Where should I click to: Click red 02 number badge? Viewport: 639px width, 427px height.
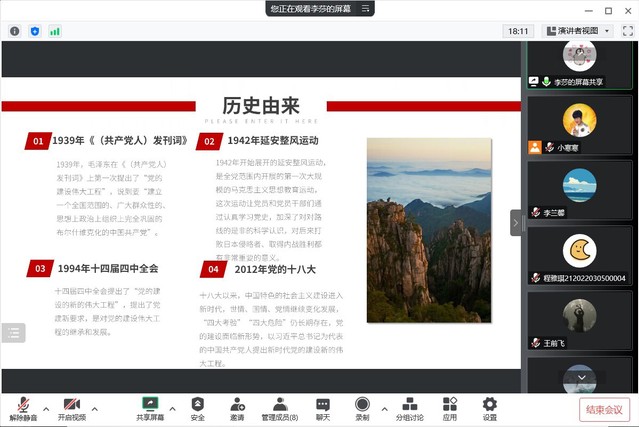[209, 141]
